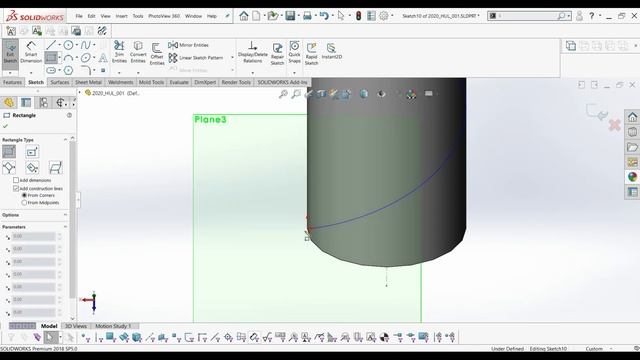
Task: Open Trim Entities dropdown arrow
Action: tap(119, 73)
